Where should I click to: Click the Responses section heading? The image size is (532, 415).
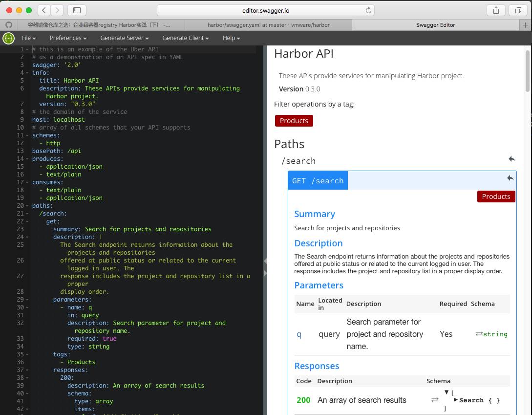pyautogui.click(x=317, y=366)
